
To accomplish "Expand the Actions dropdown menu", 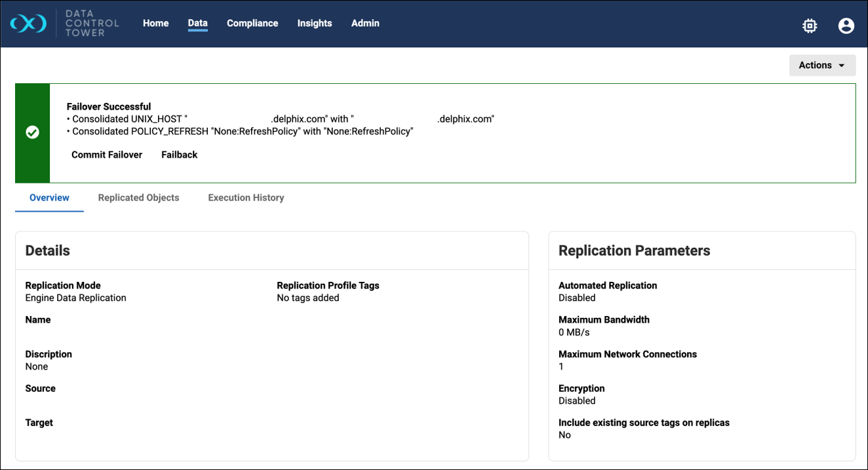I will [822, 65].
